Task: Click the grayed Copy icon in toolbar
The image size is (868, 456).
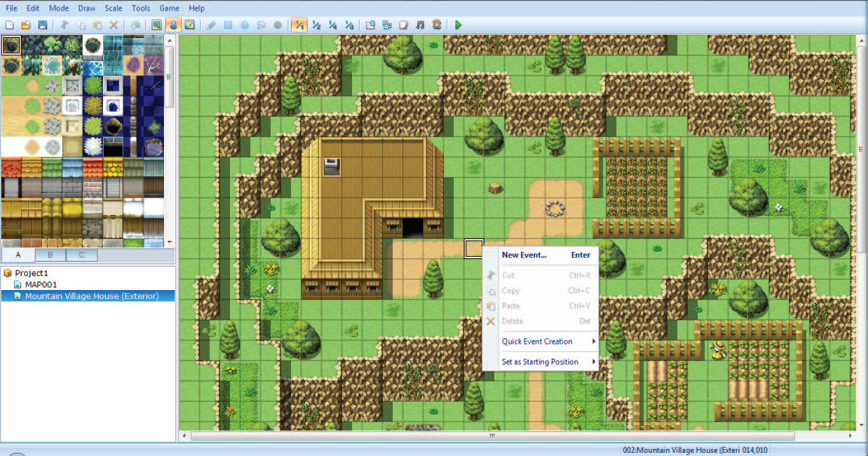Action: click(81, 25)
